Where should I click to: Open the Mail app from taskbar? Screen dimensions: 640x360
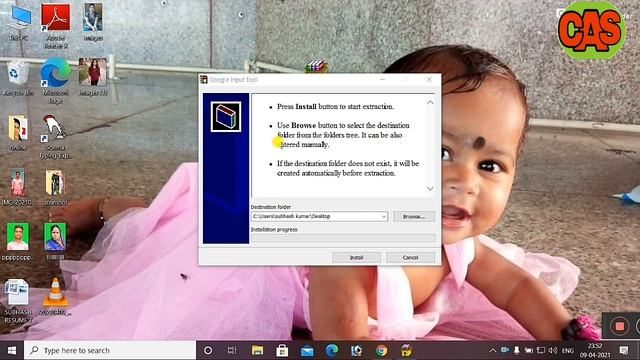tap(307, 350)
